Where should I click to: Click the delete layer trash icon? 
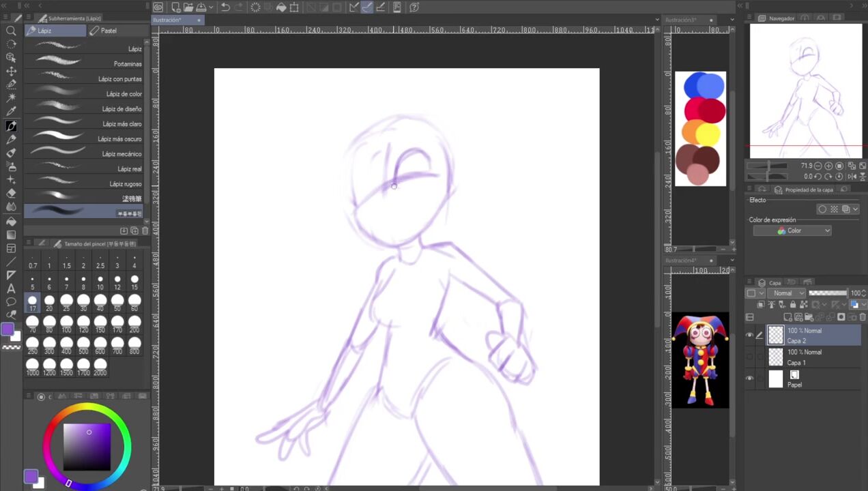861,317
